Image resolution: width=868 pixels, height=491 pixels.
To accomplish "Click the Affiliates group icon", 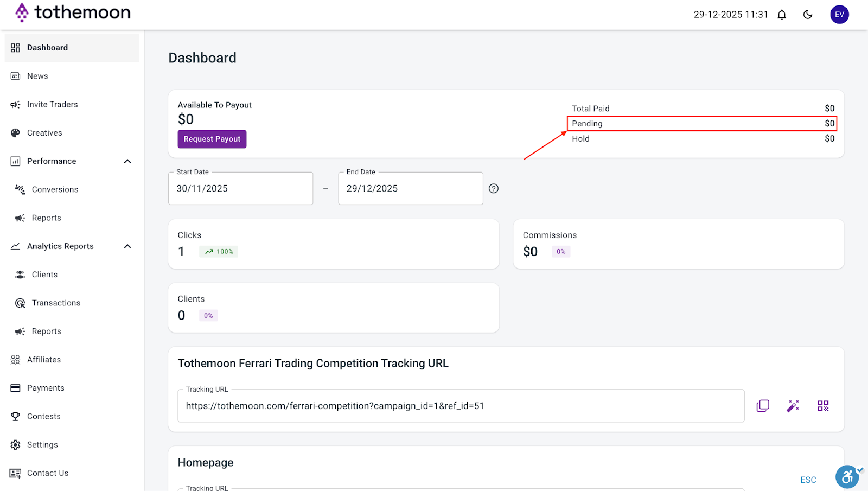I will pyautogui.click(x=15, y=360).
